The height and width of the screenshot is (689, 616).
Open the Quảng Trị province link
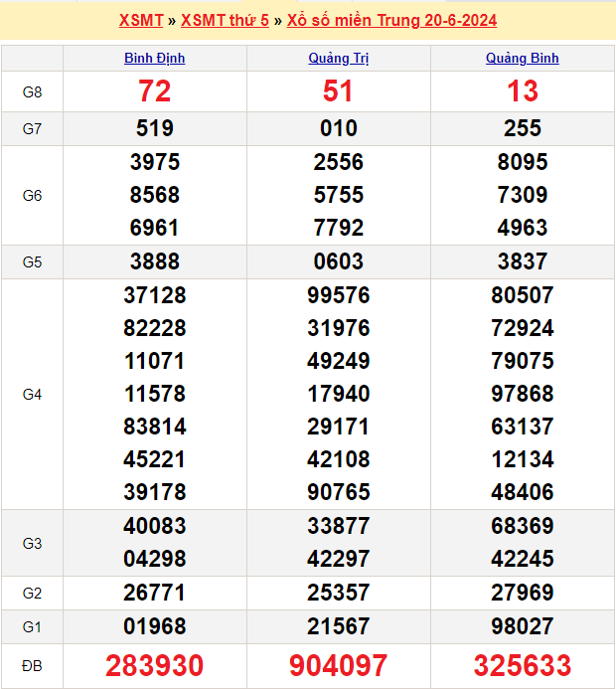[338, 58]
